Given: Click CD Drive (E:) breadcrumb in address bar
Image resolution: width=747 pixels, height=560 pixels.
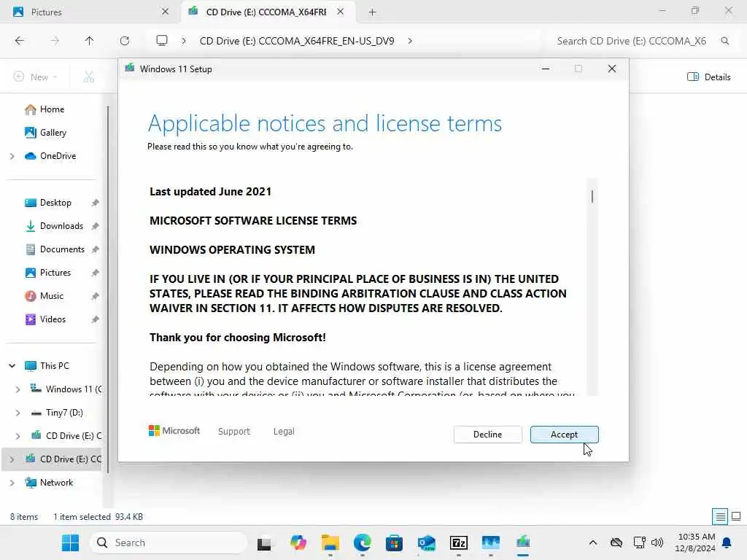Looking at the screenshot, I should [x=297, y=41].
